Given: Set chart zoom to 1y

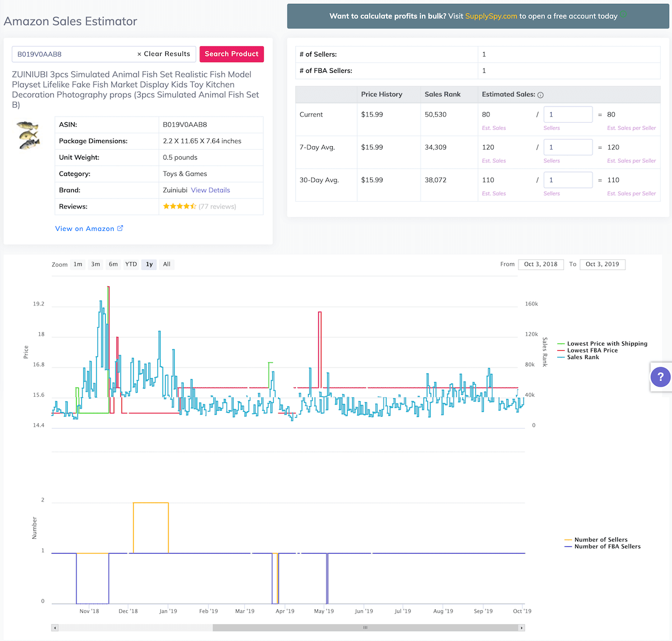Looking at the screenshot, I should click(x=149, y=264).
